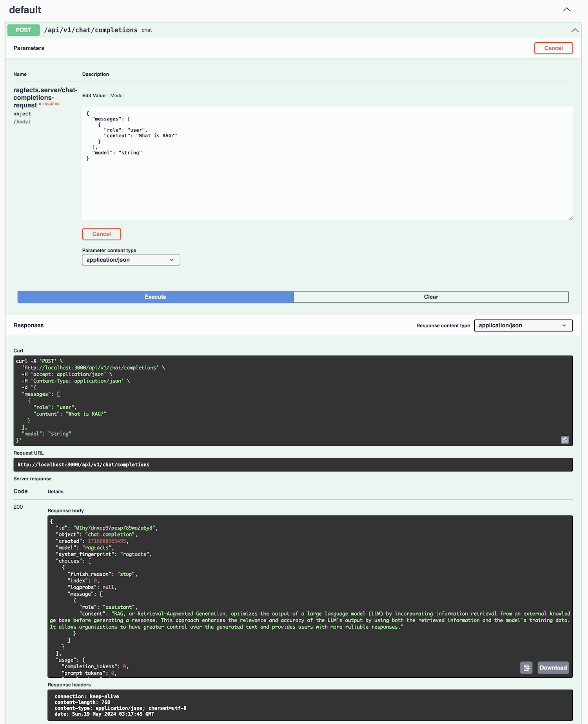Download the response body

coord(553,668)
